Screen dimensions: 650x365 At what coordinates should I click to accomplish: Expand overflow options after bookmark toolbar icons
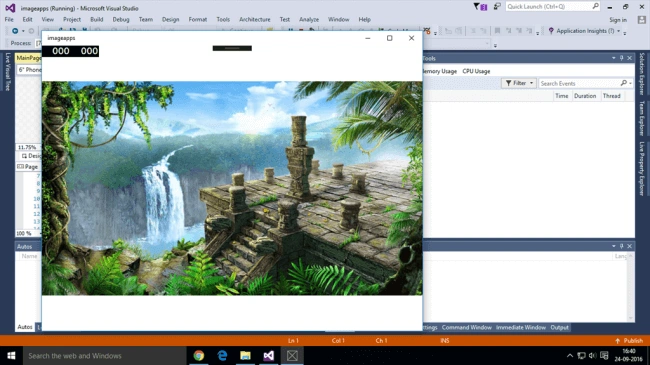point(538,33)
